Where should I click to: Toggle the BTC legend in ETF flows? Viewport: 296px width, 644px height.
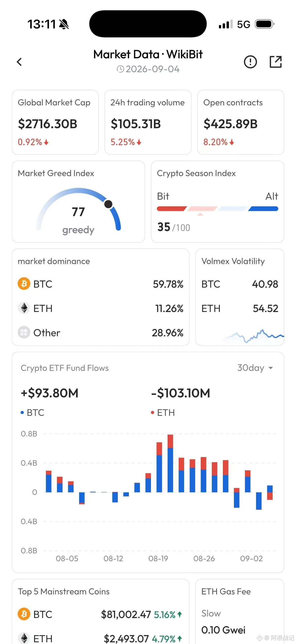coord(32,412)
